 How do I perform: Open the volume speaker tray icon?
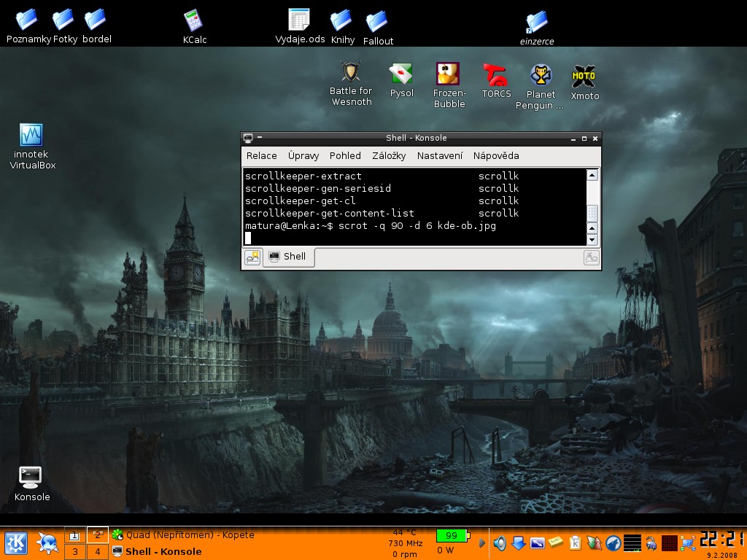[x=499, y=542]
